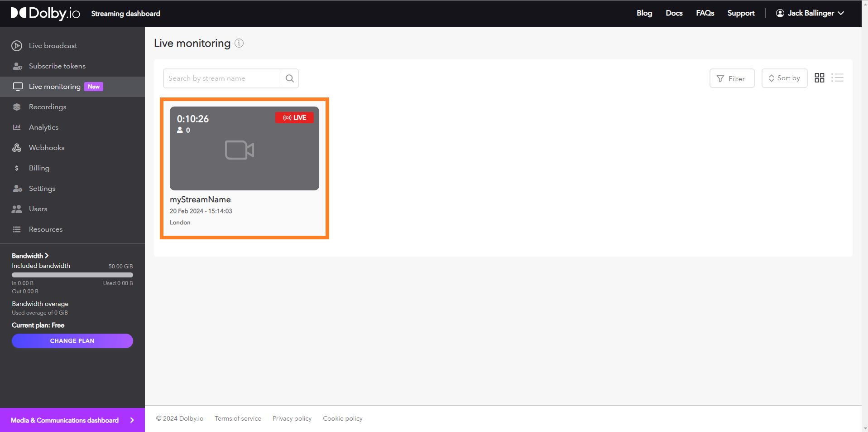
Task: Click the Bandwidth overage label
Action: [40, 304]
